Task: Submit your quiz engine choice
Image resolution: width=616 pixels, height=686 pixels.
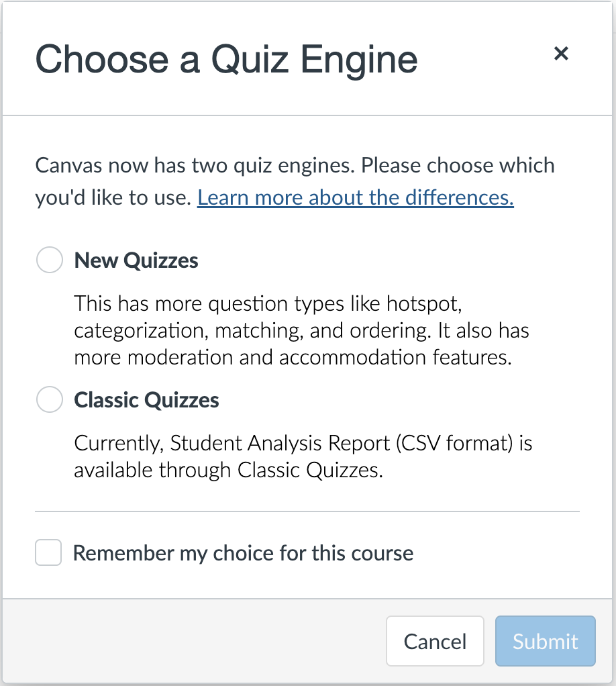Action: (x=545, y=641)
